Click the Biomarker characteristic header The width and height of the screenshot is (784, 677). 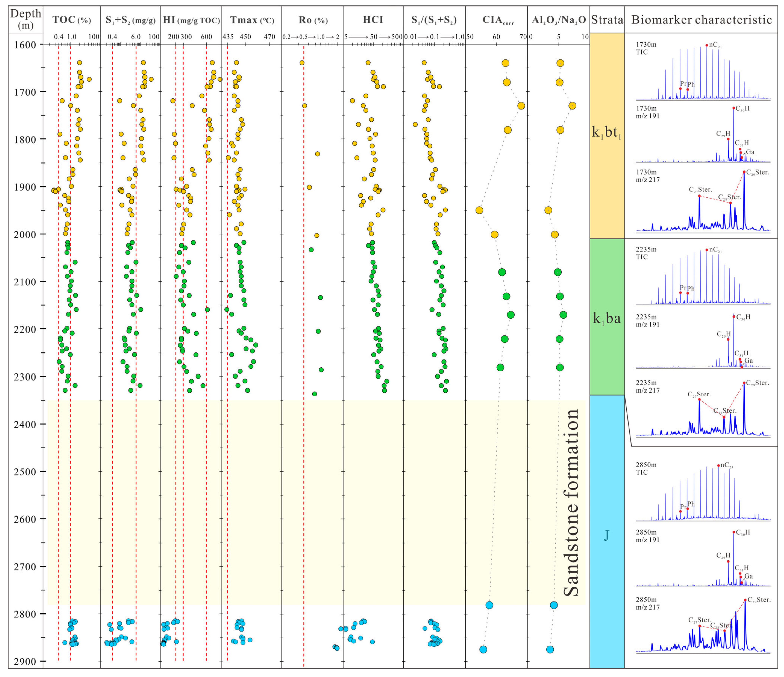coord(701,20)
